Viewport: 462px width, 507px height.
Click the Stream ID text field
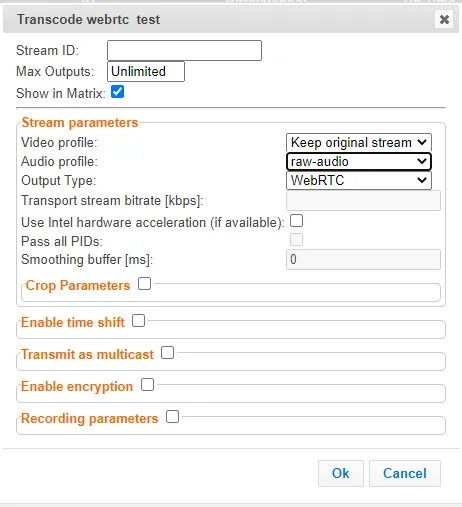[x=184, y=50]
